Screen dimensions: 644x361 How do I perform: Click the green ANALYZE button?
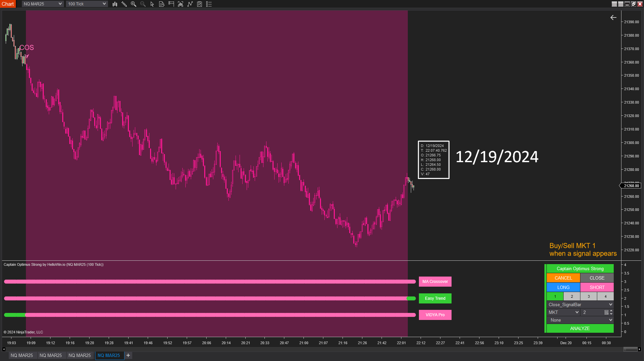tap(580, 328)
